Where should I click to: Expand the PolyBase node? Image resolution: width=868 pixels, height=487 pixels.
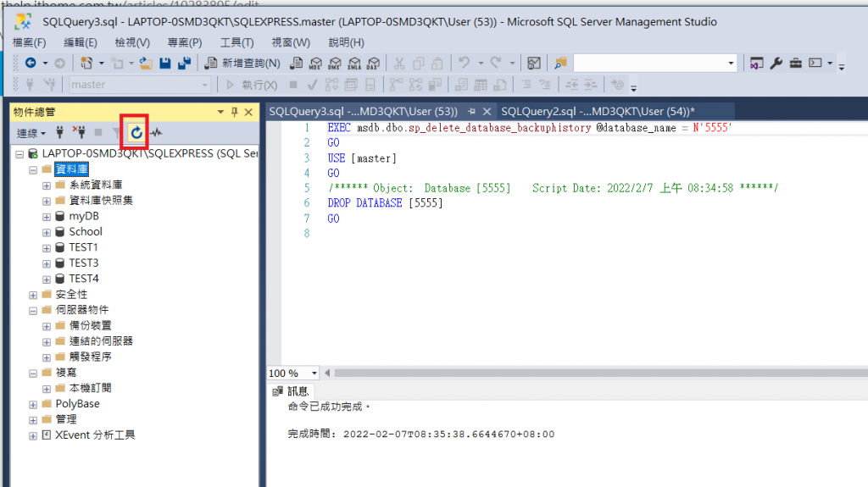[33, 405]
